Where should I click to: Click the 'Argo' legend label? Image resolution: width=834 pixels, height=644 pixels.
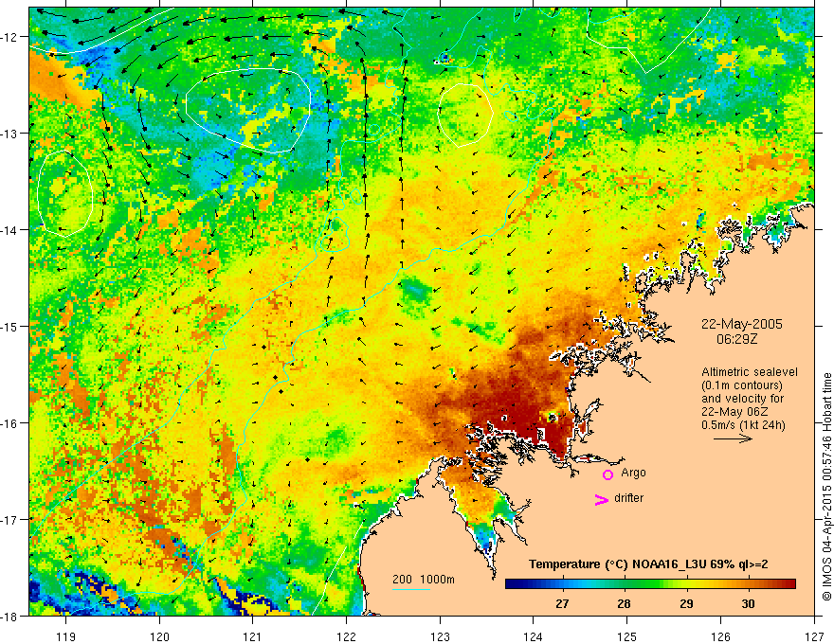pyautogui.click(x=633, y=473)
